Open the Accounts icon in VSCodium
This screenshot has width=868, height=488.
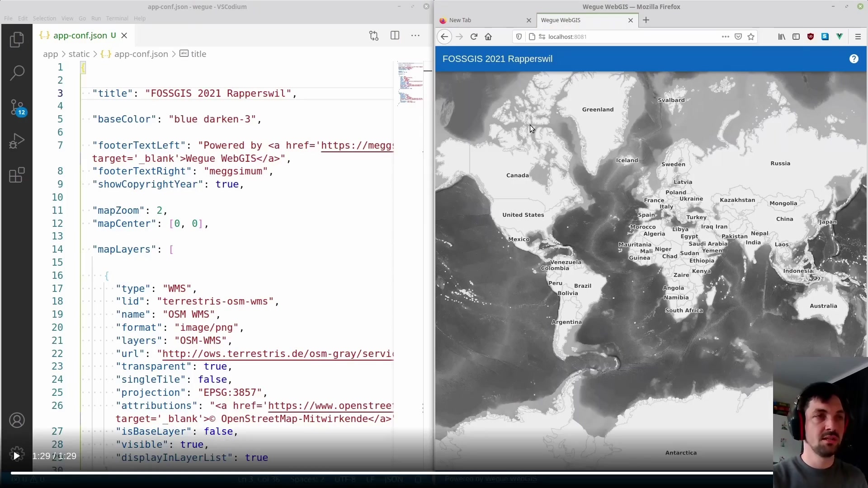(17, 420)
